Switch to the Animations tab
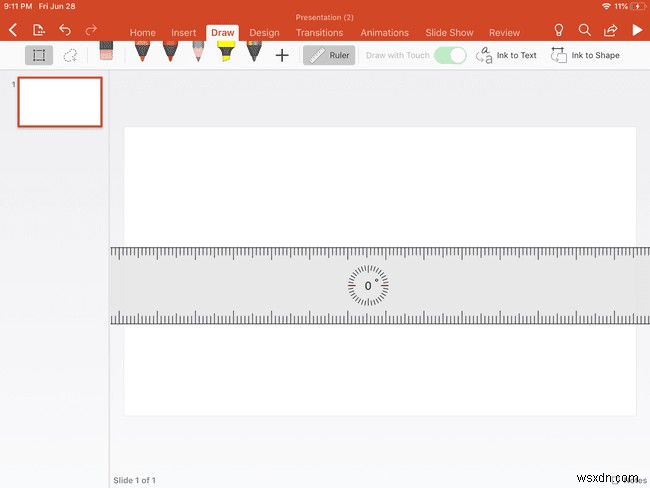The height and width of the screenshot is (488, 650). 385,32
